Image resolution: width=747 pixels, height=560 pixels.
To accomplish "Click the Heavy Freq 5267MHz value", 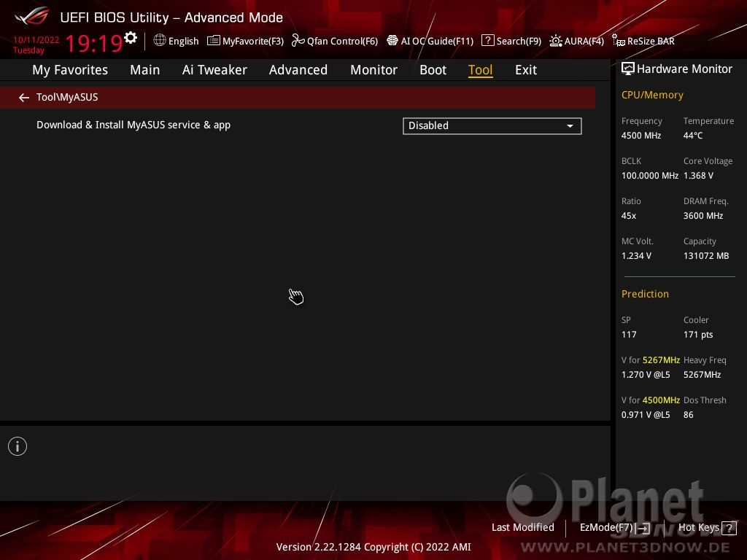I will pos(703,374).
